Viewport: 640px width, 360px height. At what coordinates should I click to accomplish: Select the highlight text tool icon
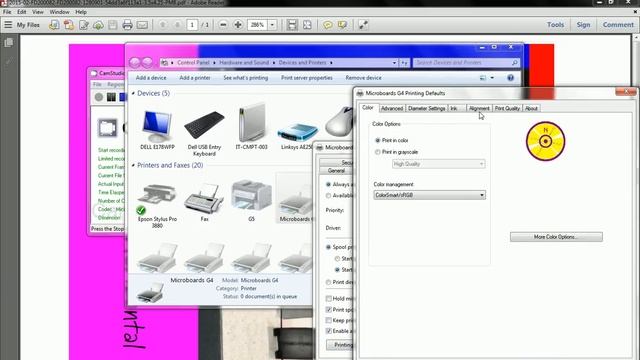(342, 25)
